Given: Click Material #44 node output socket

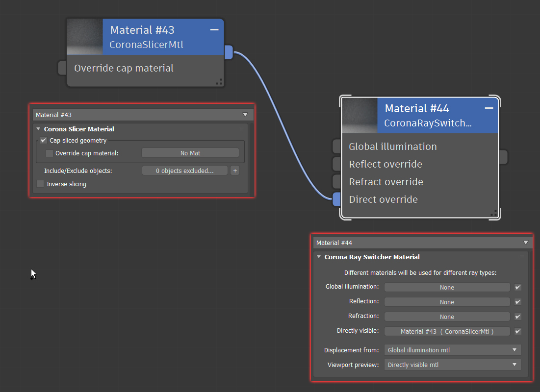Looking at the screenshot, I should click(x=503, y=157).
